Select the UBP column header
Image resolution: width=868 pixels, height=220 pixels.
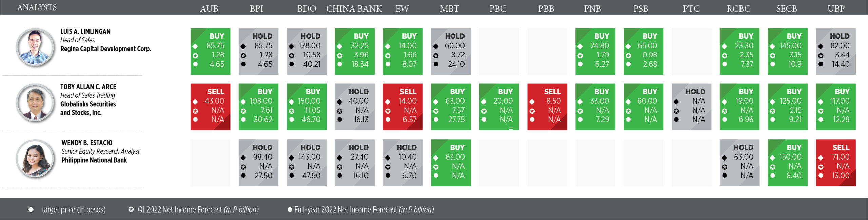click(x=836, y=8)
